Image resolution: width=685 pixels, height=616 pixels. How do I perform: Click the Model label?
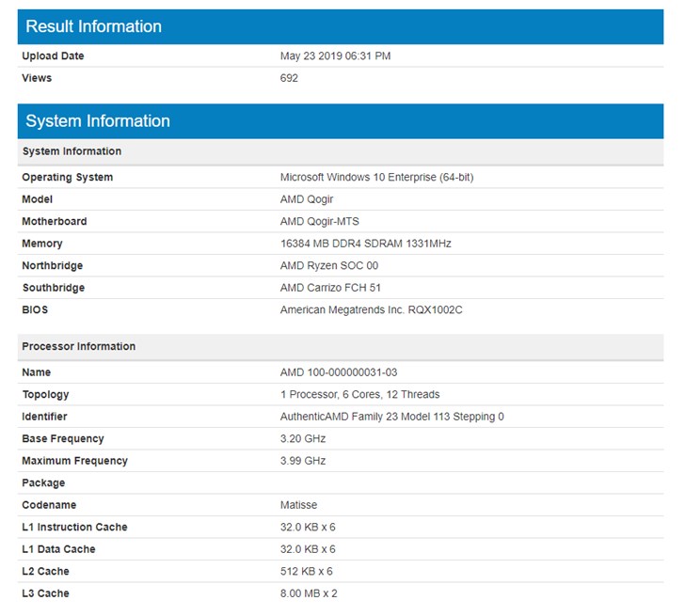coord(37,199)
